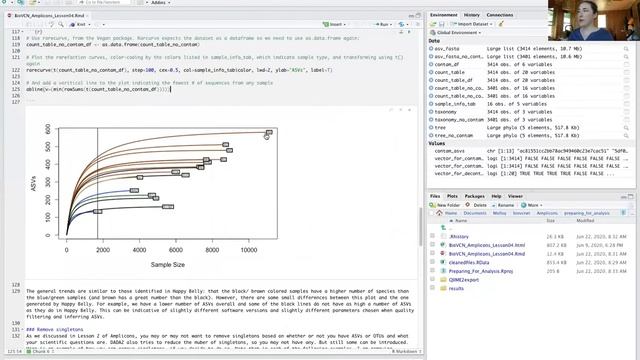Select the BioVCN_Amplicons_Lesson04.Rmd editor tab

coord(48,16)
